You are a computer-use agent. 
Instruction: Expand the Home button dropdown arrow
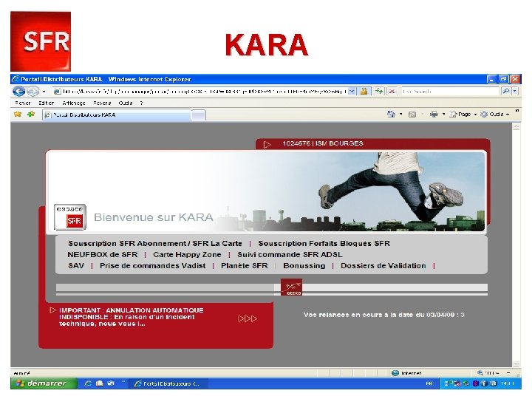pyautogui.click(x=401, y=115)
